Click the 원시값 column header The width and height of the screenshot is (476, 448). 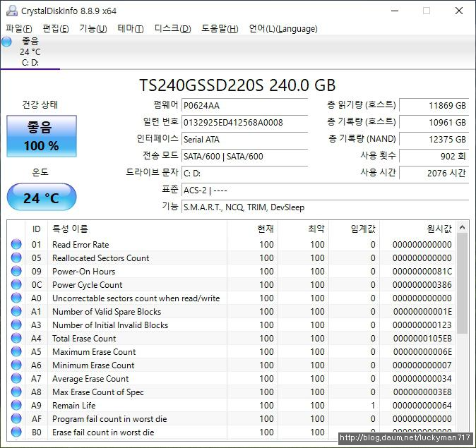click(x=417, y=229)
